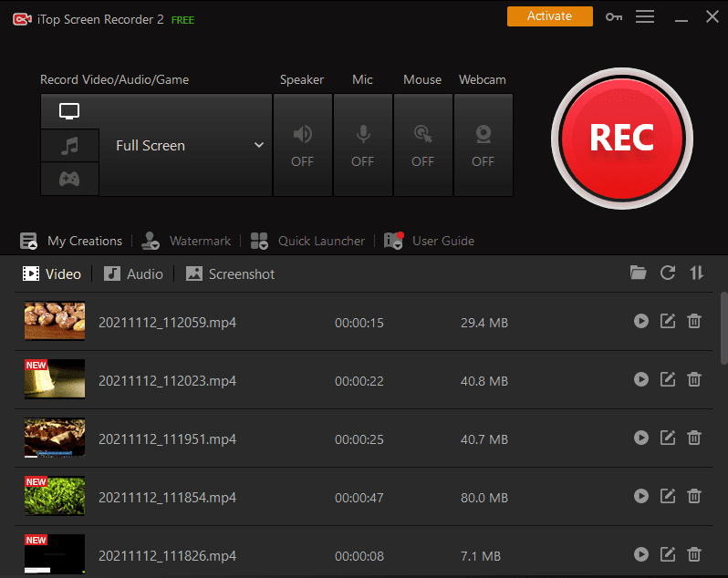Open the My Creations section
The height and width of the screenshot is (578, 728).
pos(71,241)
